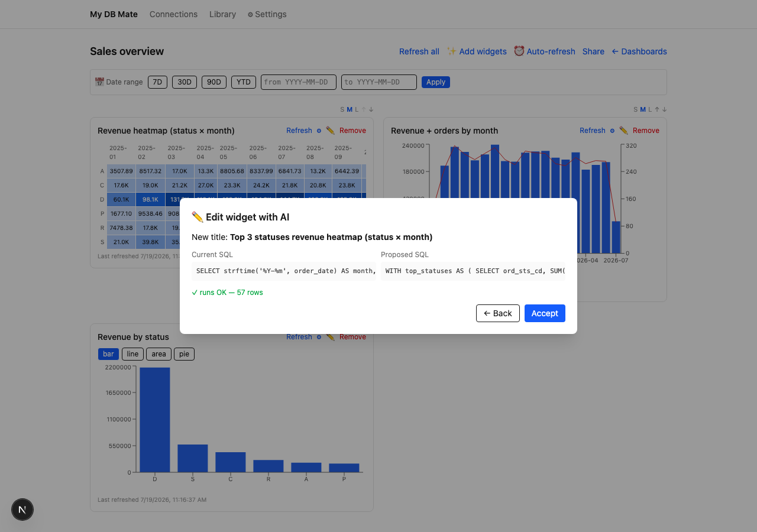
Task: Click the calendar icon beside Date range
Action: 99,82
